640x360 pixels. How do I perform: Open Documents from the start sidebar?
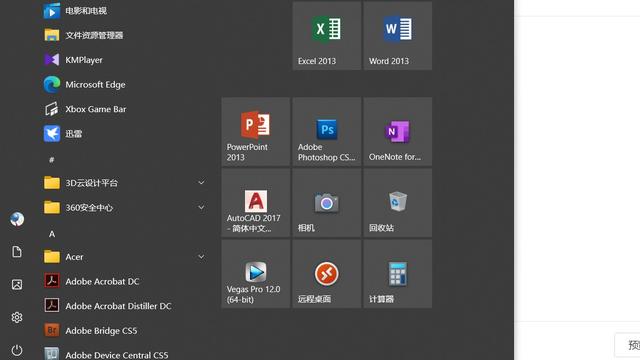(17, 252)
